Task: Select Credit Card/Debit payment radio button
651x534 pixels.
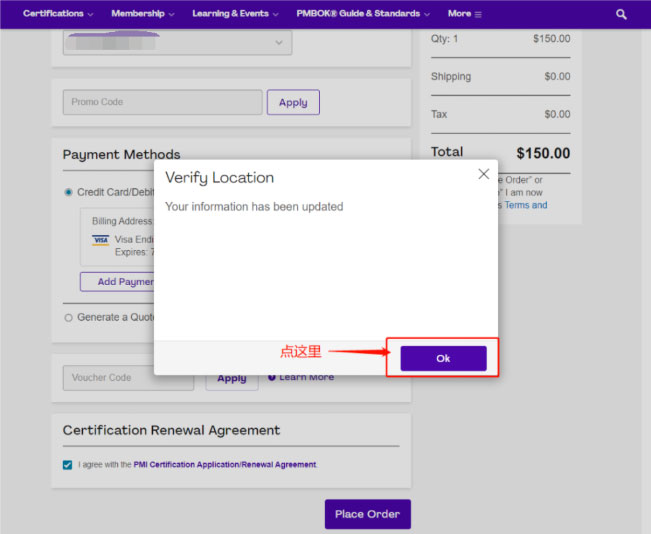Action: pos(68,192)
